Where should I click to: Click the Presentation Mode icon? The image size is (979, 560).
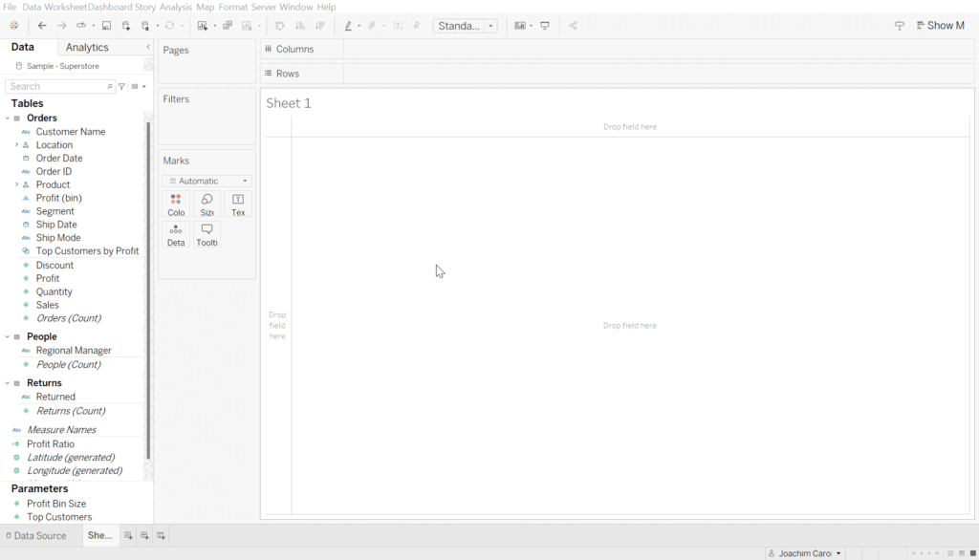tap(545, 26)
